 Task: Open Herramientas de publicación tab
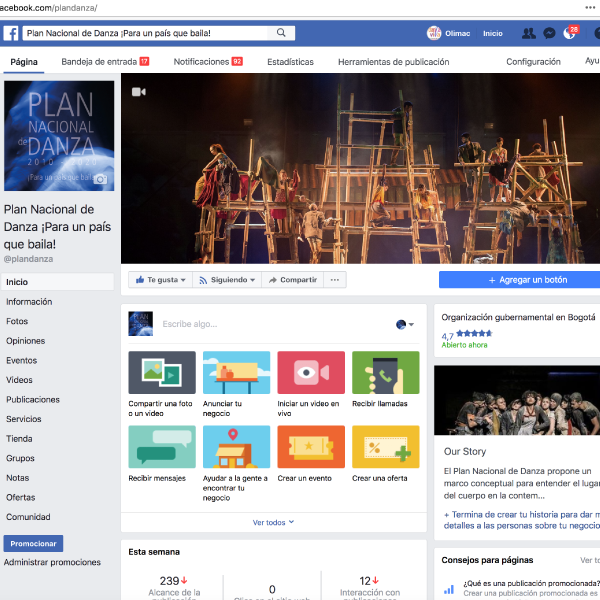(393, 62)
